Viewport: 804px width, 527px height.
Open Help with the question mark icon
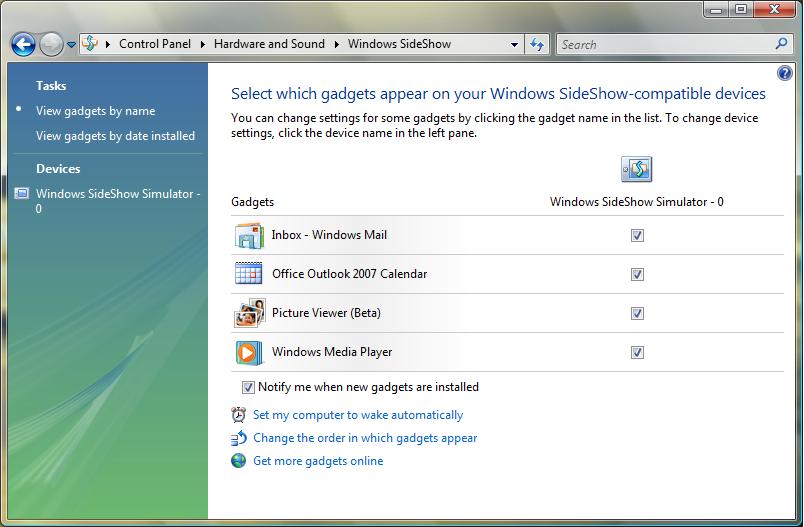point(785,73)
